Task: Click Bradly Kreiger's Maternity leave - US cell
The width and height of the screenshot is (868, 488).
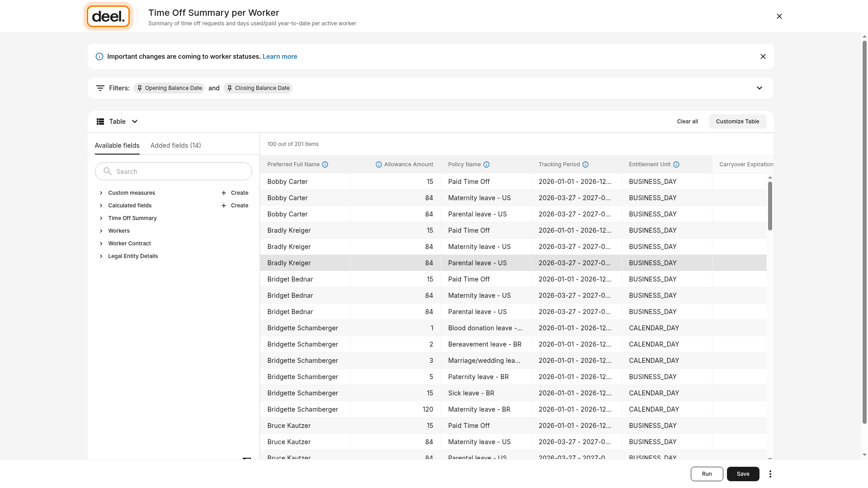Action: pos(486,247)
